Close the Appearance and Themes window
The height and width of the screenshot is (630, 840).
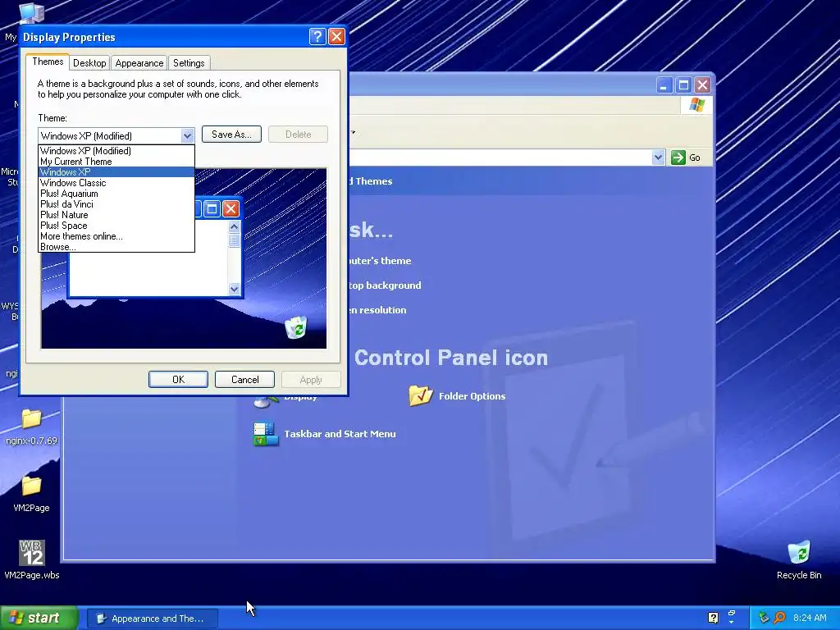(x=702, y=84)
